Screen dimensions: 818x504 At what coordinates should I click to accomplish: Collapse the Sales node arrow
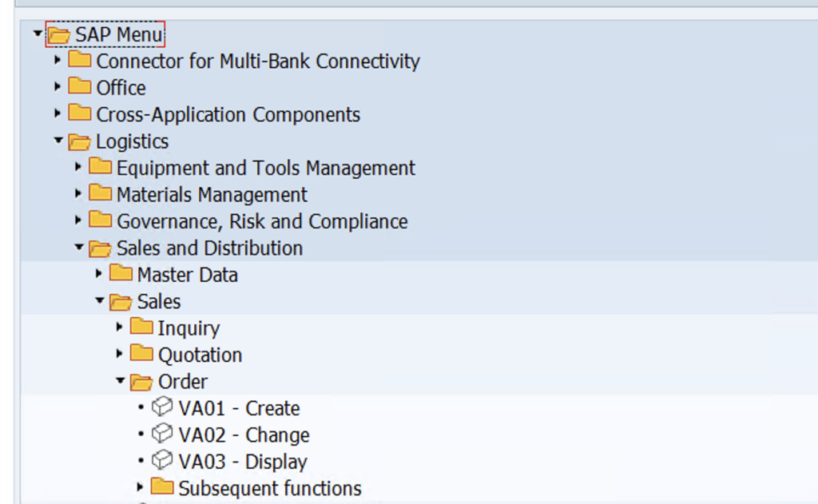coord(100,300)
